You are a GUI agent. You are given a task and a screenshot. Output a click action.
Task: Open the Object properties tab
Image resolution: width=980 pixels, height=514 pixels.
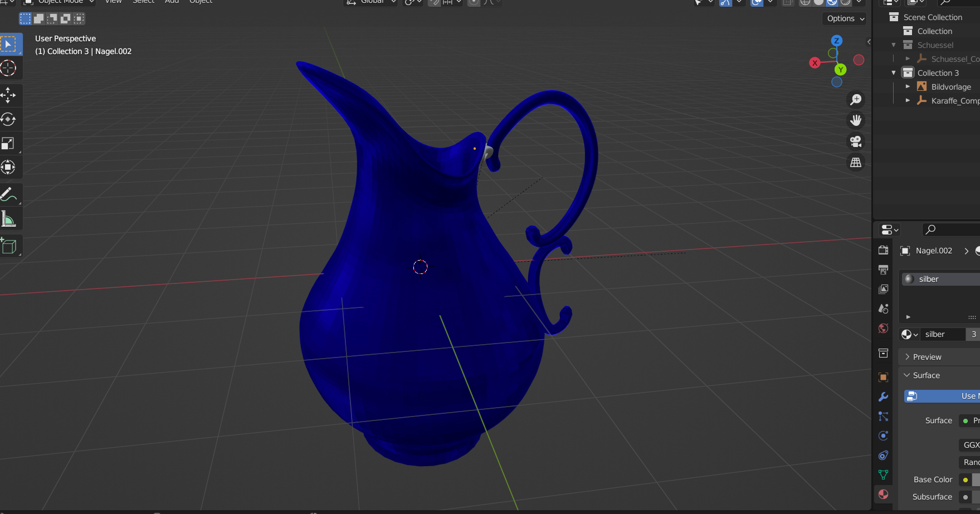point(883,378)
